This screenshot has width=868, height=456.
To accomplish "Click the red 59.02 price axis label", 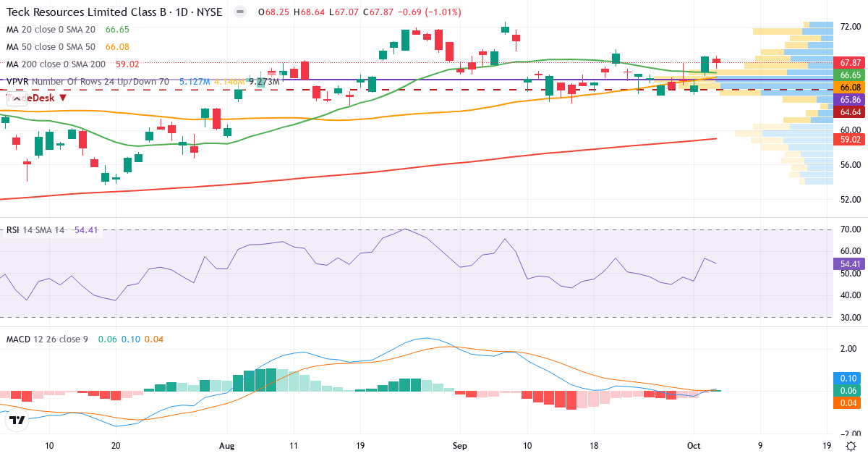I will [x=850, y=138].
